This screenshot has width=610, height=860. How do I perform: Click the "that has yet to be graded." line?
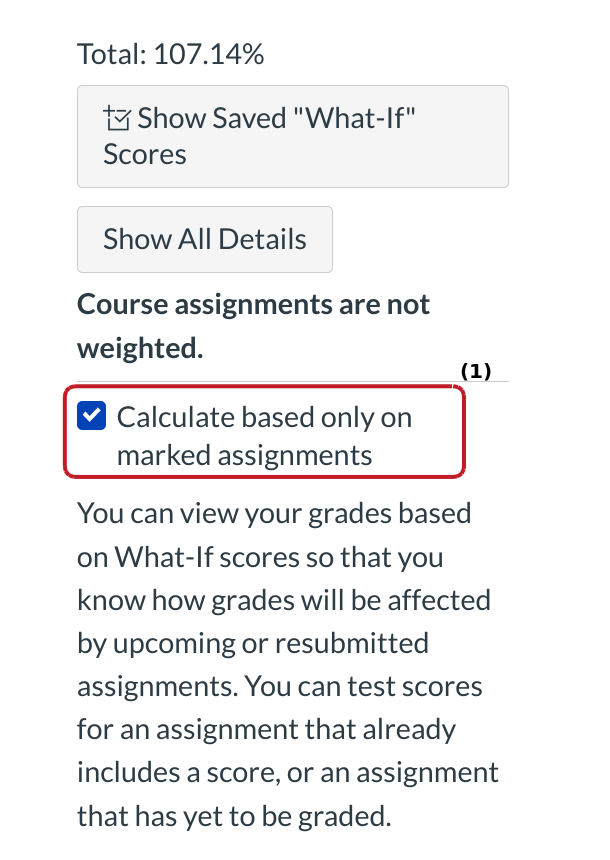(233, 816)
